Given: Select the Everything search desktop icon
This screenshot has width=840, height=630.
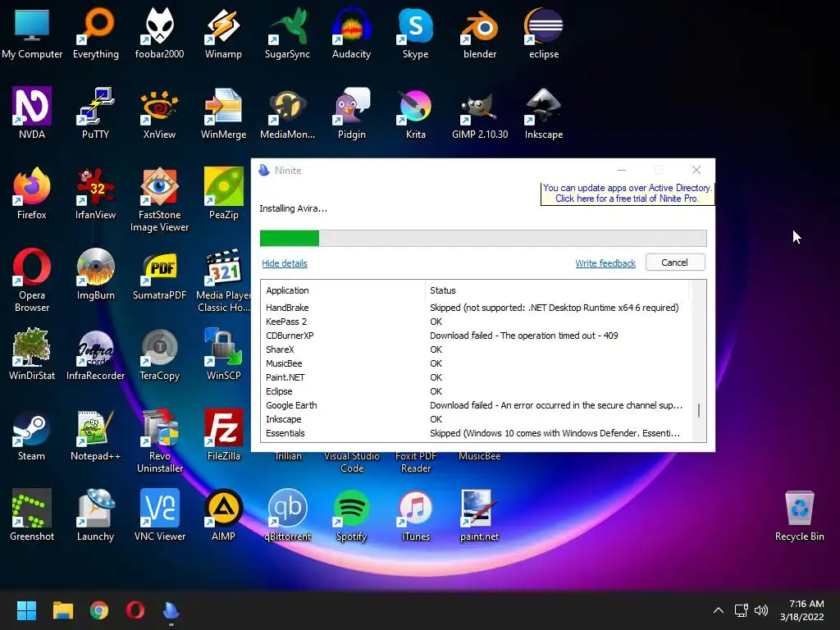Looking at the screenshot, I should pos(96,32).
